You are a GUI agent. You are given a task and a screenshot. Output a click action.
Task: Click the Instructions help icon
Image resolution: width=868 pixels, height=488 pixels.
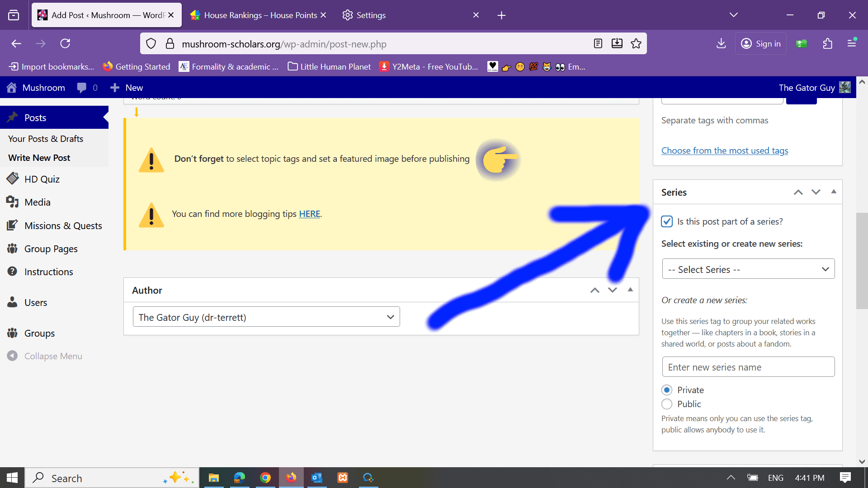click(13, 271)
